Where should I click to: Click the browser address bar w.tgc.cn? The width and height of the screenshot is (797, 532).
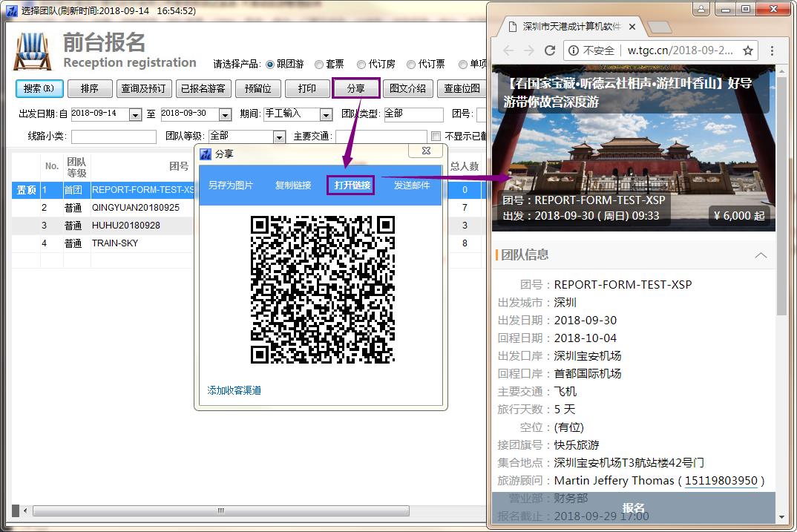pyautogui.click(x=680, y=50)
